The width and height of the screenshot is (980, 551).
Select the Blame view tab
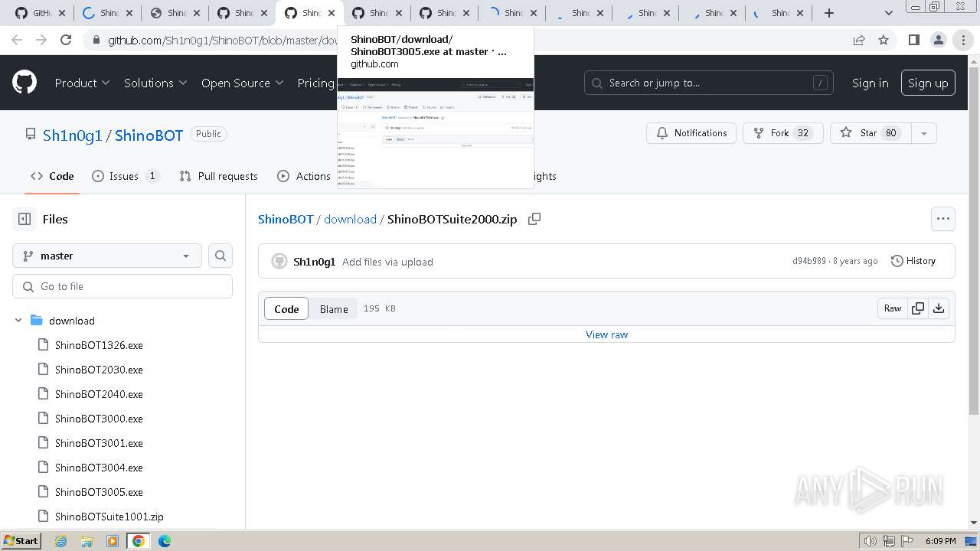click(334, 308)
